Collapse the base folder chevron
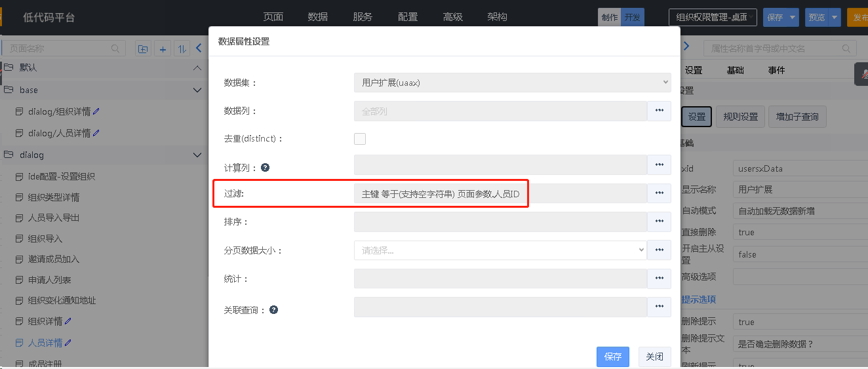This screenshot has height=369, width=868. (197, 90)
